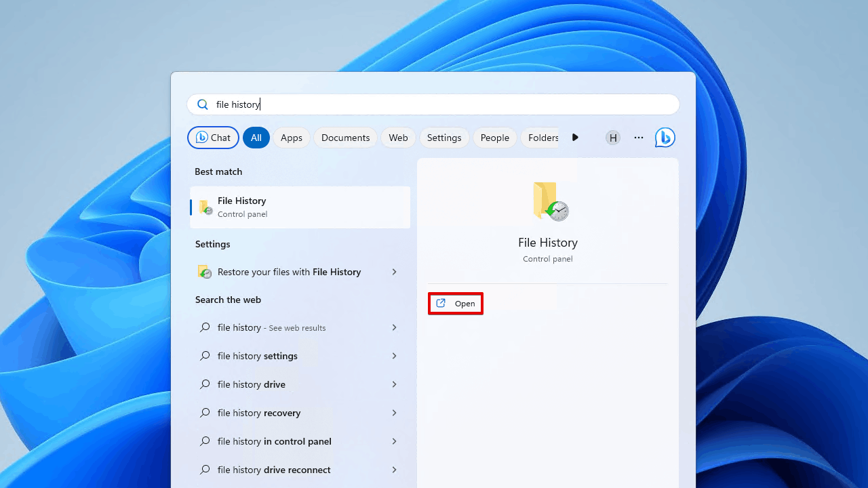Switch to the Folders filter tab
868x488 pixels.
[x=540, y=138]
